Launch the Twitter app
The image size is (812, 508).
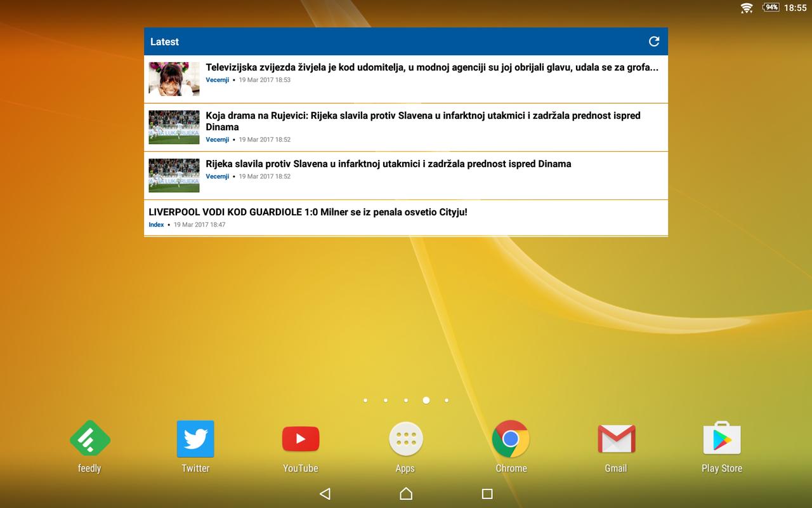click(195, 446)
